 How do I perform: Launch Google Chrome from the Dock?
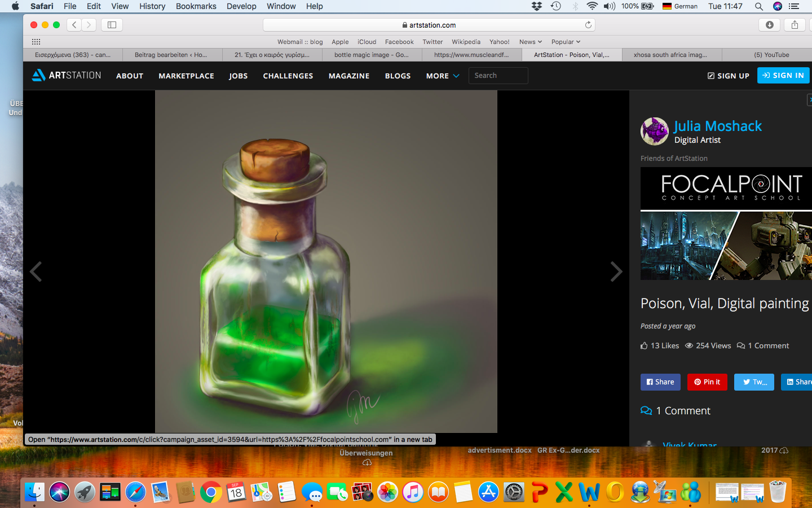pyautogui.click(x=211, y=492)
